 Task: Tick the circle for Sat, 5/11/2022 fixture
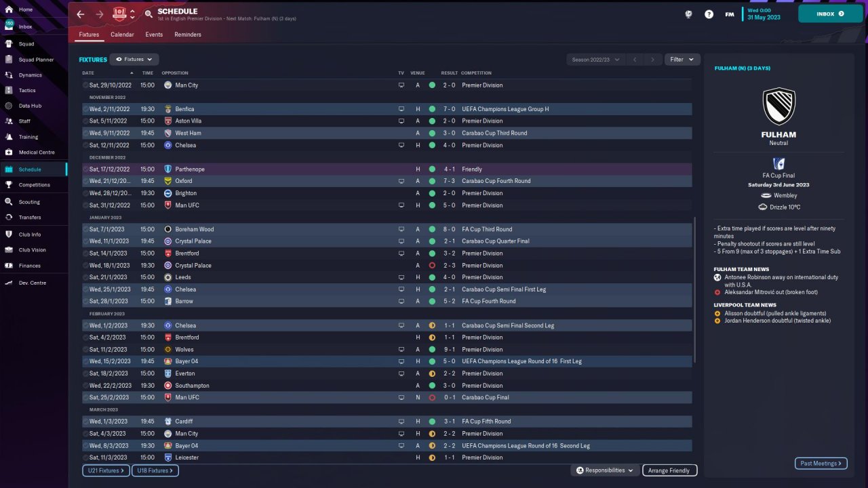point(86,121)
